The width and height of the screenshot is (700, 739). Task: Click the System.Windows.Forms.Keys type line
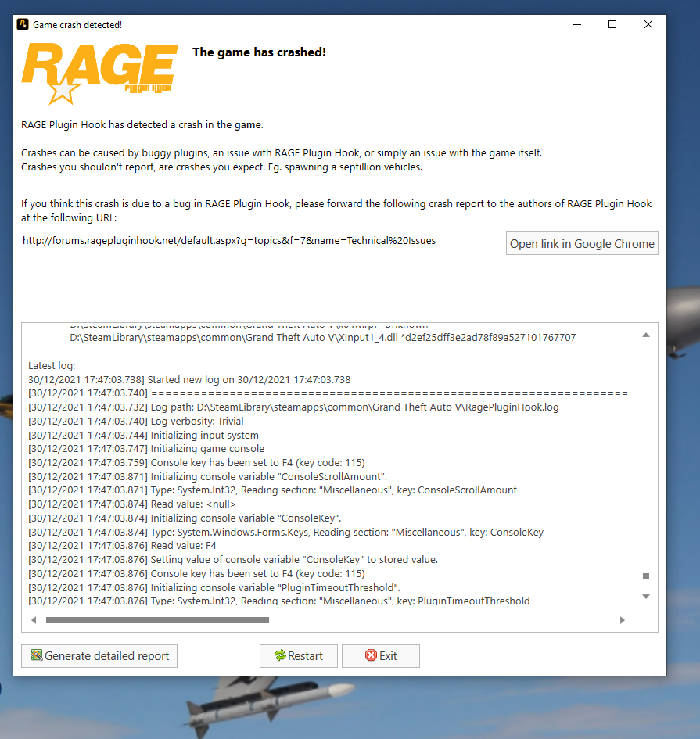(285, 532)
